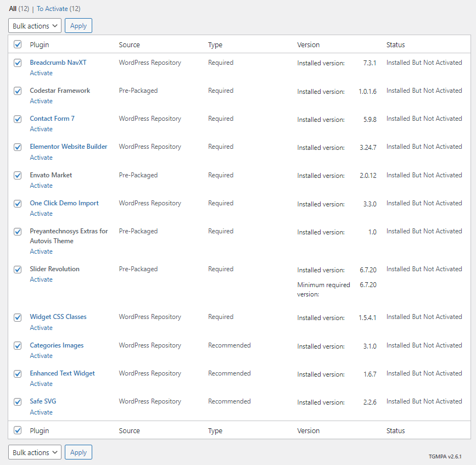Click the Slider Revolution plugin name

click(55, 269)
